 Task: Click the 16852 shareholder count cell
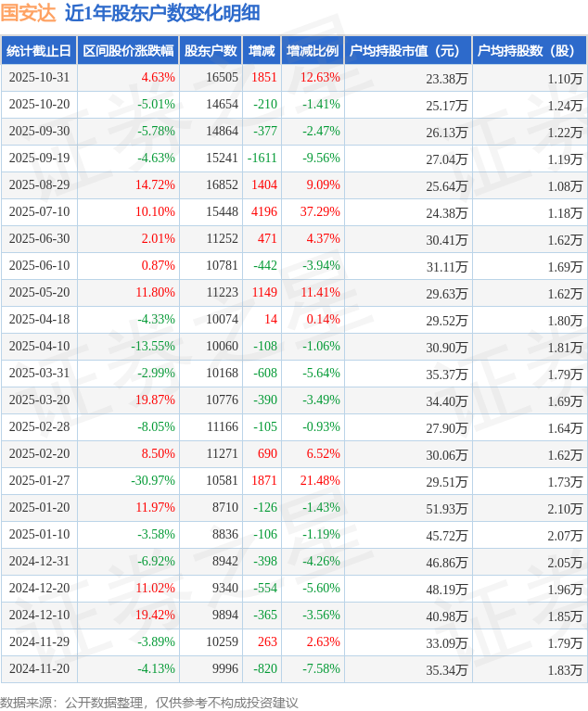(222, 185)
